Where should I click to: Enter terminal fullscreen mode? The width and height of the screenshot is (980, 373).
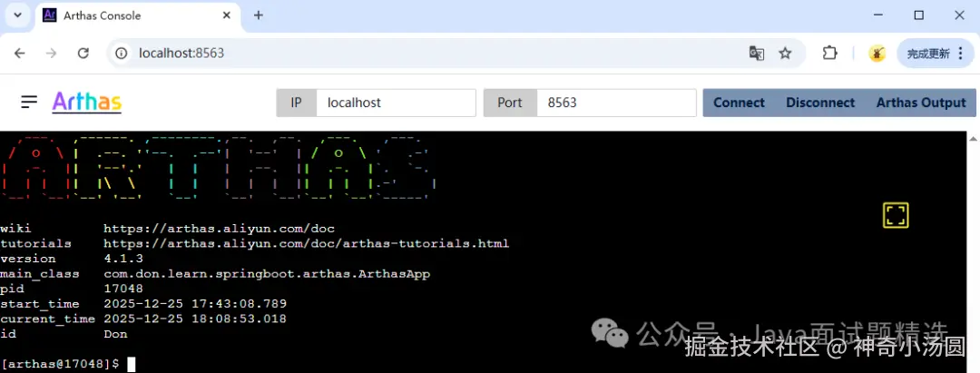[x=896, y=216]
